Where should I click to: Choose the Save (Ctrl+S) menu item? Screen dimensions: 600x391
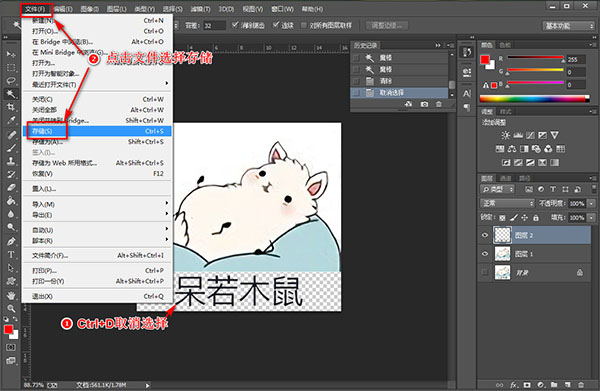tap(97, 131)
